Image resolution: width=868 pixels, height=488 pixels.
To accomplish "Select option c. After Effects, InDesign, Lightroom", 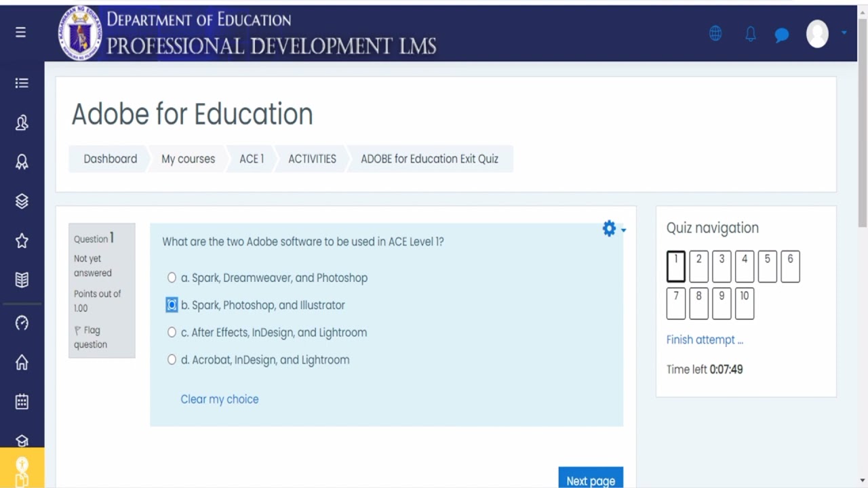I will 172,333.
